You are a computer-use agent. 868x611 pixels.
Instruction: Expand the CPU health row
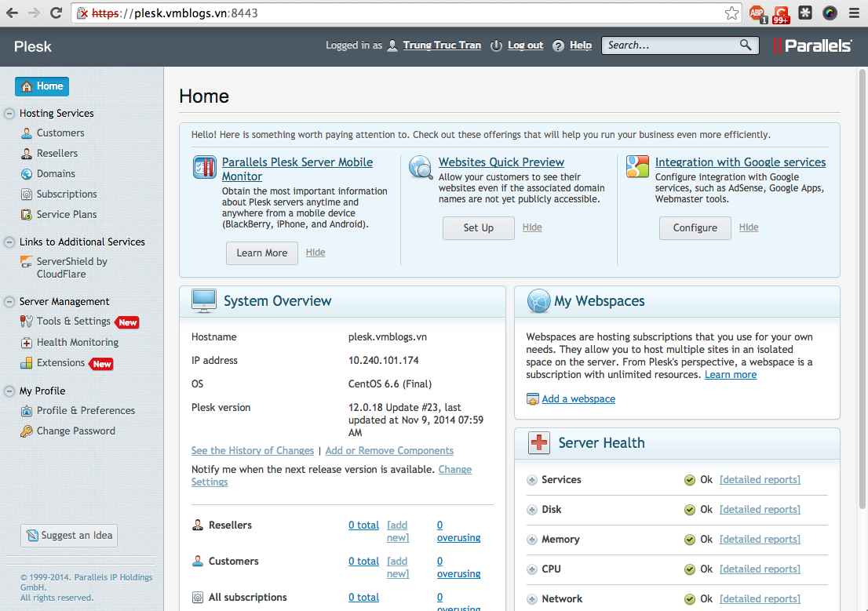coord(531,569)
